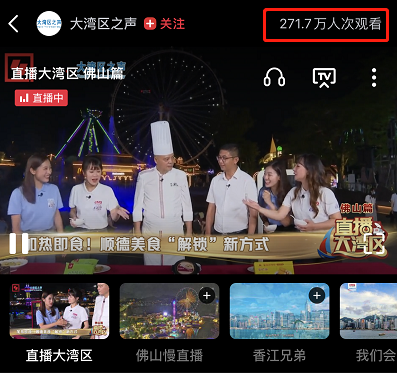Click the 直播中 live status badge
The image size is (397, 373).
coord(41,98)
